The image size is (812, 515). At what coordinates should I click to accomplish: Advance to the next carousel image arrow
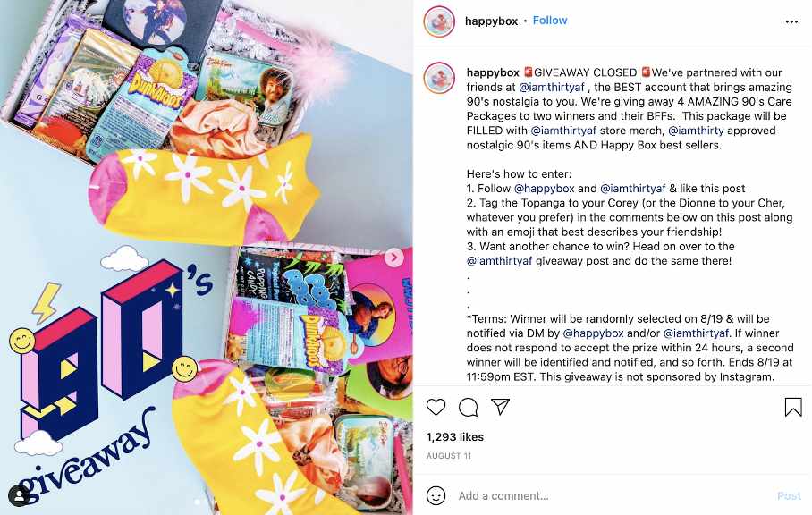393,257
